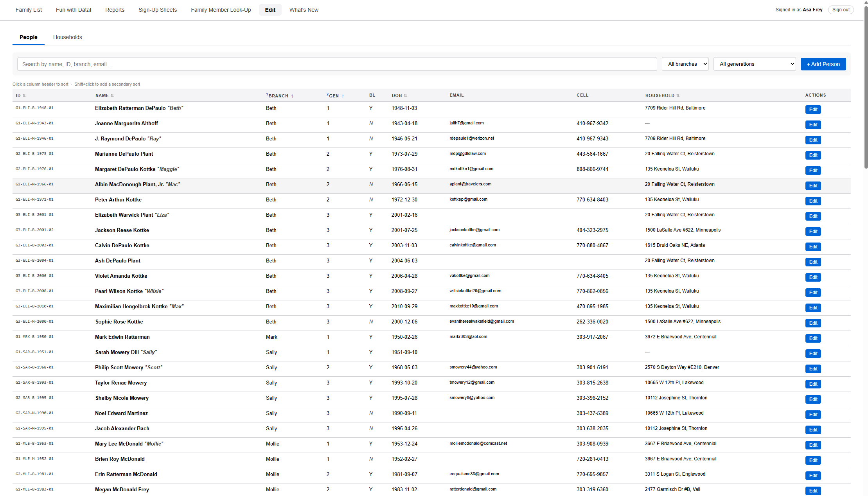The width and height of the screenshot is (868, 496).
Task: Edit Pearl Wilson Kottke's record
Action: (x=813, y=293)
